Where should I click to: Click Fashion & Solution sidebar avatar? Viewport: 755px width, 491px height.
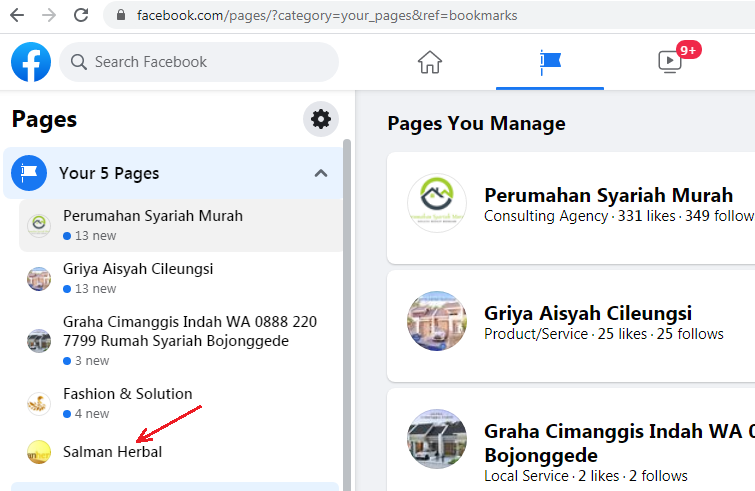click(x=39, y=403)
